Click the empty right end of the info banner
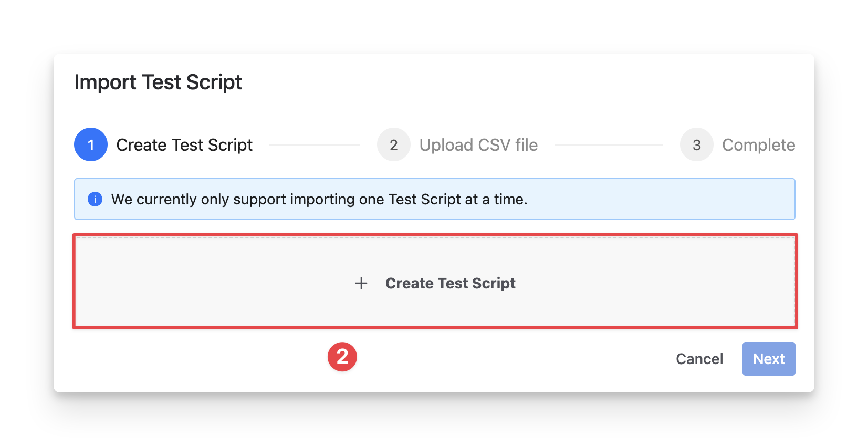 (683, 199)
